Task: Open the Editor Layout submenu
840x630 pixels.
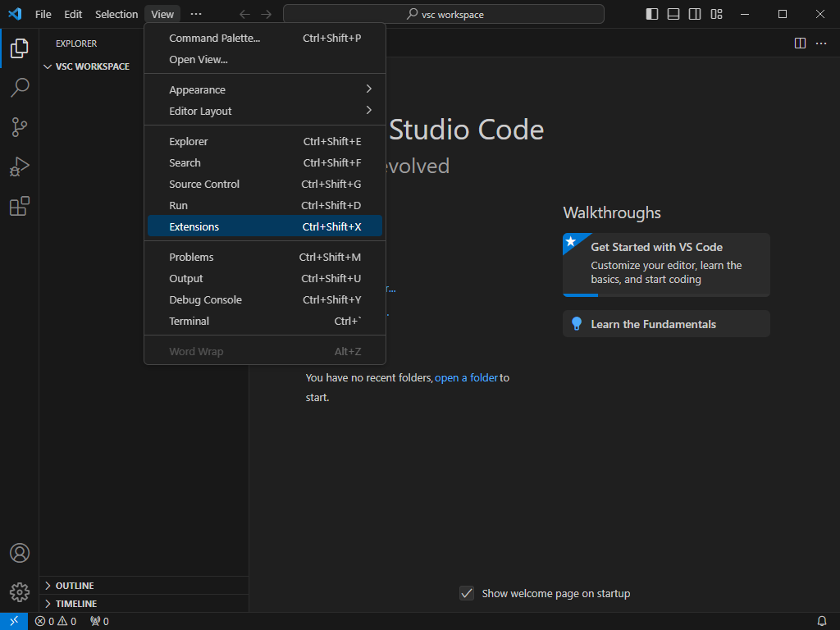Action: pos(265,111)
